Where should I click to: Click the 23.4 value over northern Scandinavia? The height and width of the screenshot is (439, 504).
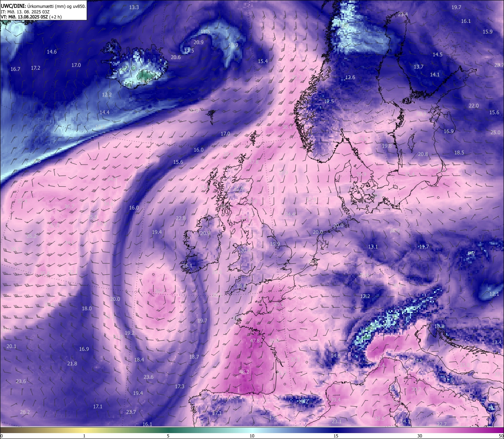[x=403, y=15]
